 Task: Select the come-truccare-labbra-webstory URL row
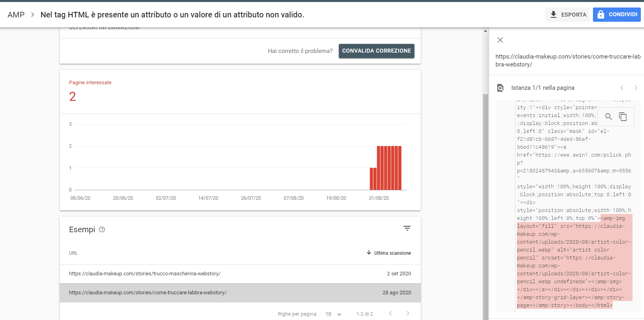[240, 293]
